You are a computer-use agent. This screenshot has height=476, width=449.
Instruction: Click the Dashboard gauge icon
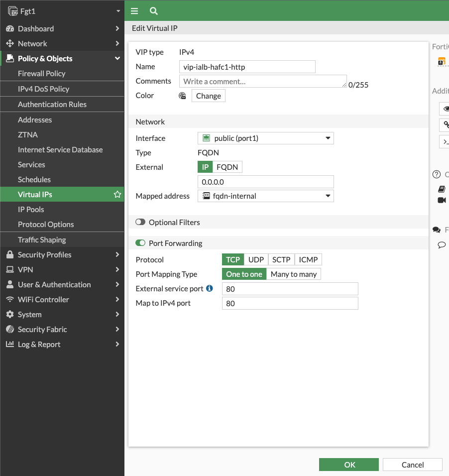pos(10,28)
